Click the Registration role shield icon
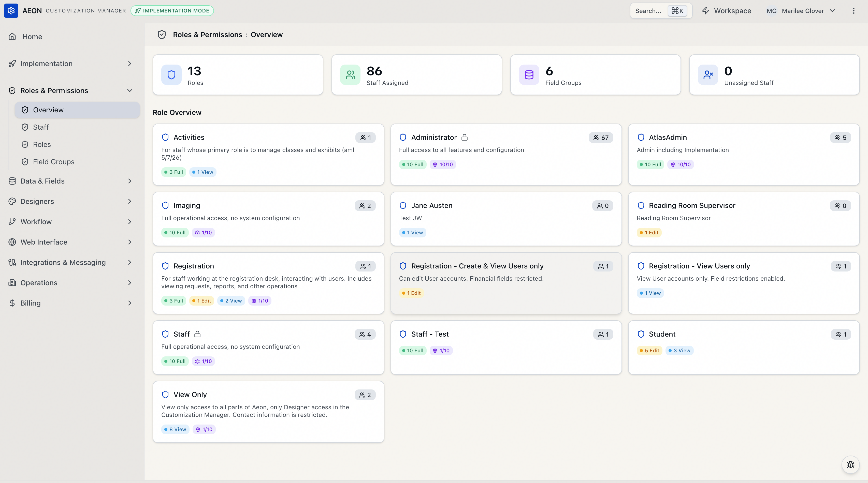Viewport: 868px width, 483px height. point(165,266)
